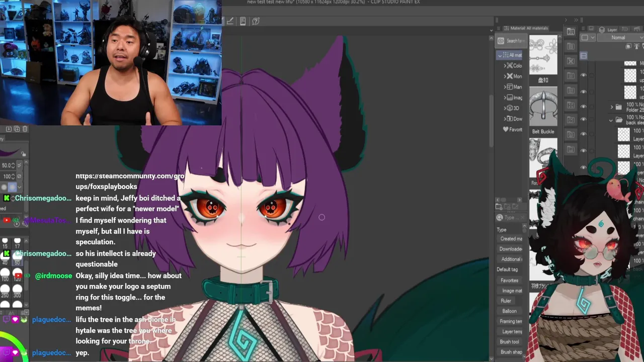Expand the Manga material folder
The width and height of the screenshot is (644, 362).
click(505, 87)
